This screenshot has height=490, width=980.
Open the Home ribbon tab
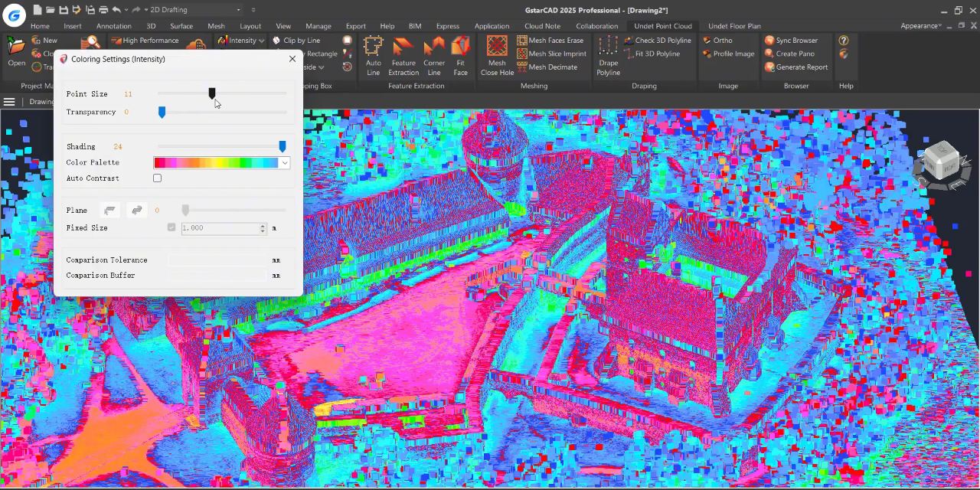(x=40, y=26)
